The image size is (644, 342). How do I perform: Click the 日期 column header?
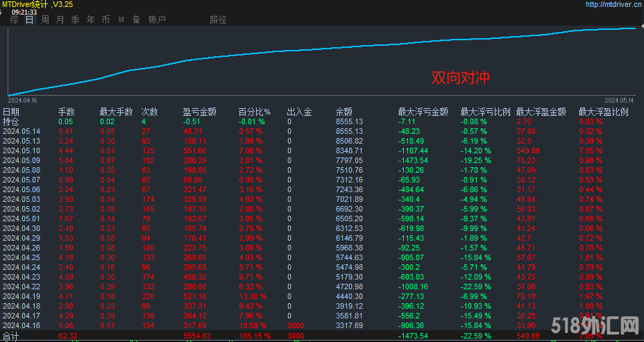pos(10,112)
